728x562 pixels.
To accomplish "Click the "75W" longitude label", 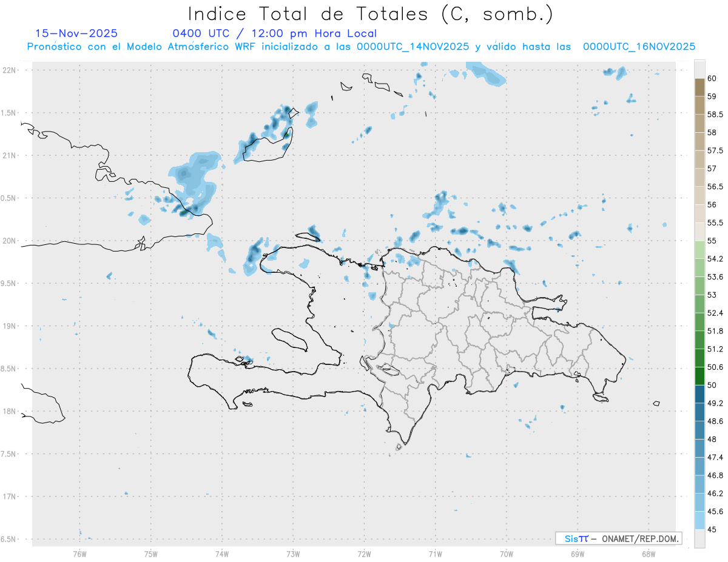I will [151, 554].
